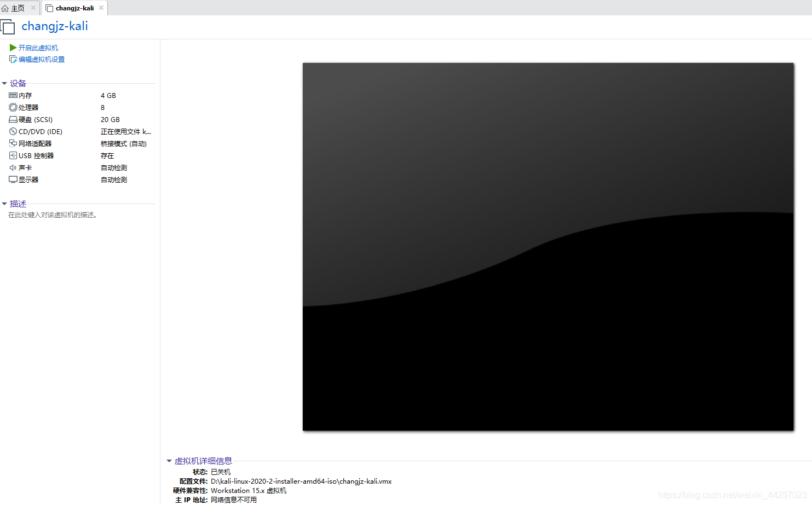This screenshot has height=505, width=812.
Task: Click the 桥接模式 (自动) value
Action: point(124,143)
